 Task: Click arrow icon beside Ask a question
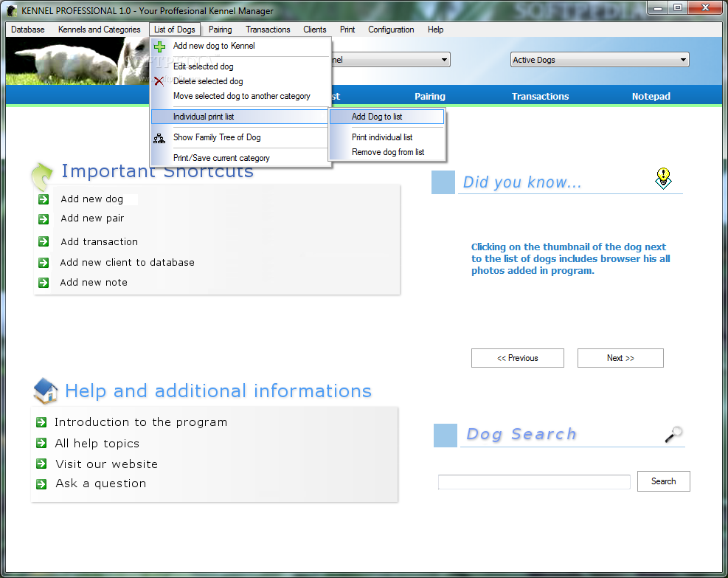[x=41, y=484]
